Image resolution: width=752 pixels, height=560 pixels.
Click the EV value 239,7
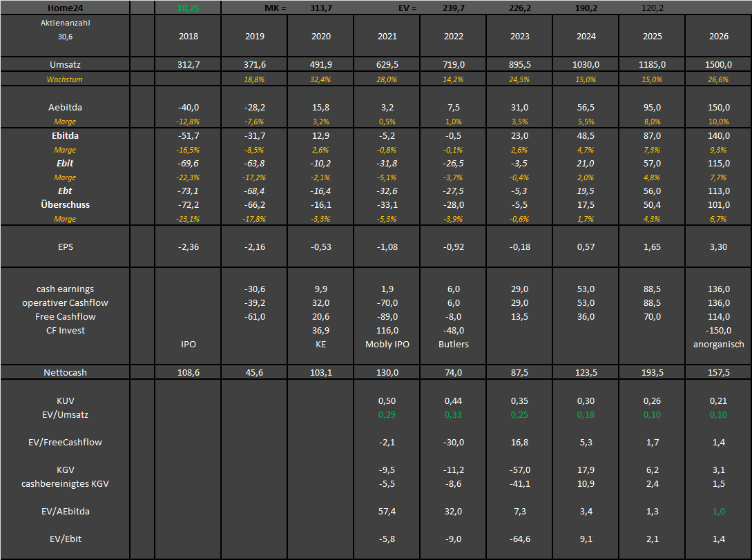point(453,8)
